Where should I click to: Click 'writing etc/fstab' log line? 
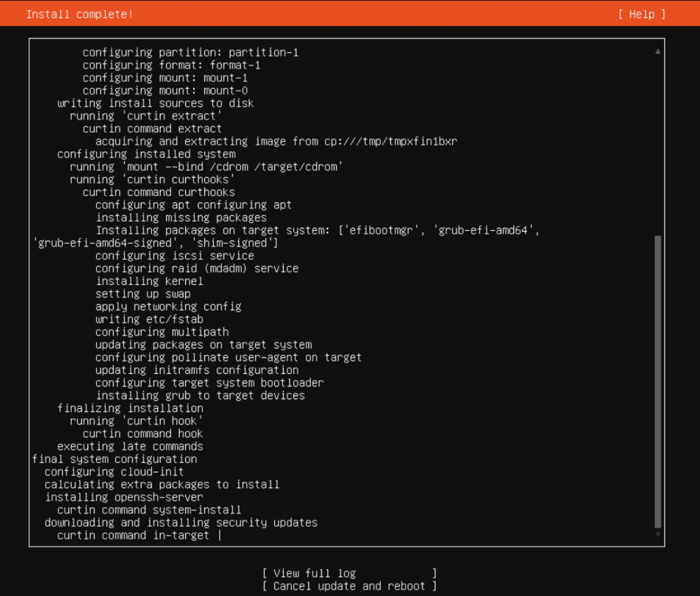pyautogui.click(x=149, y=320)
